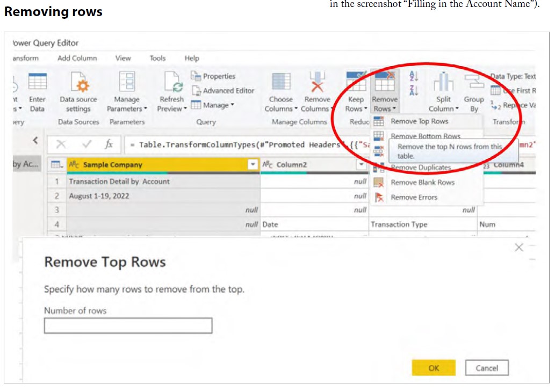
Task: Sort descending with the Z-A icon
Action: pyautogui.click(x=413, y=90)
